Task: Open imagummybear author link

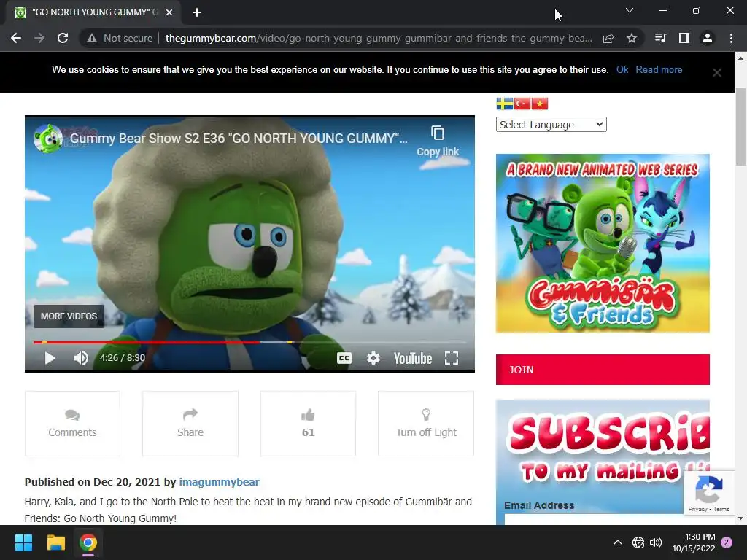Action: 219,482
